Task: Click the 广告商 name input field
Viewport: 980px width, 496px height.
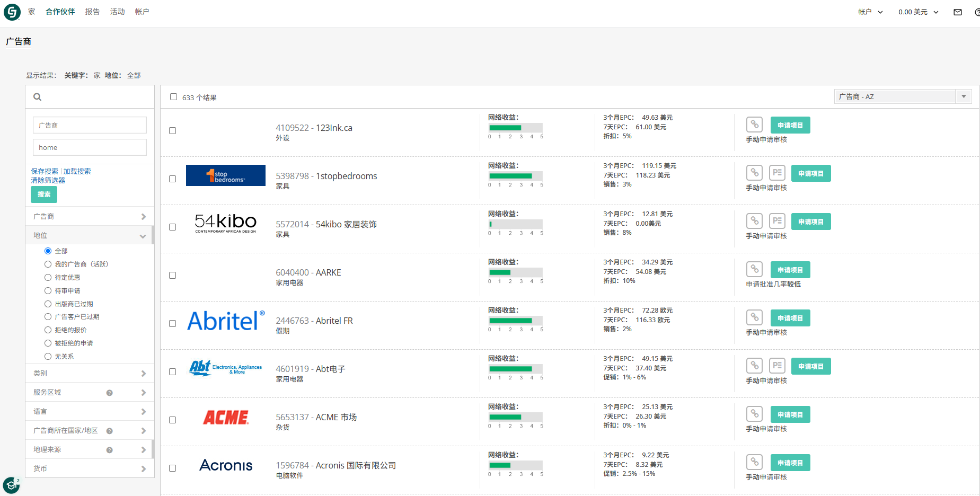Action: click(90, 125)
